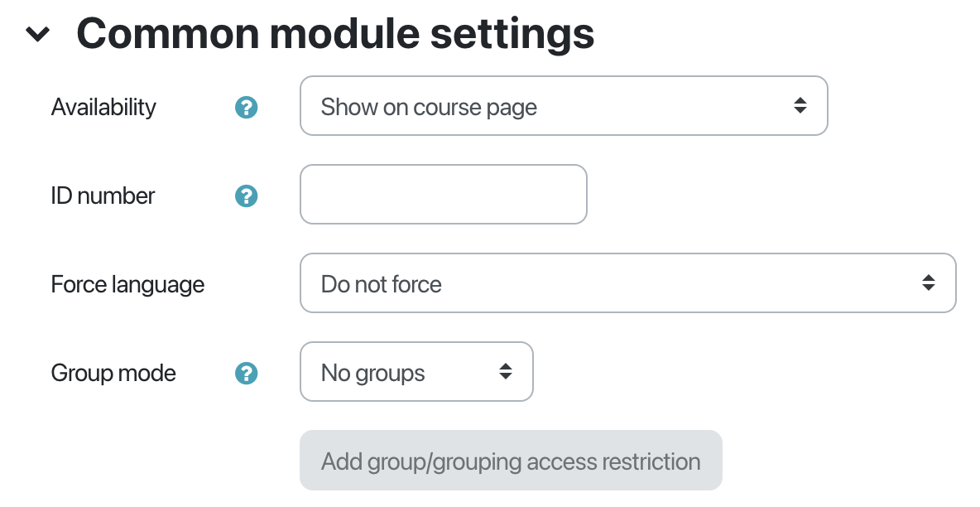Click Add group/grouping access restriction button
This screenshot has height=507, width=980.
click(x=510, y=461)
